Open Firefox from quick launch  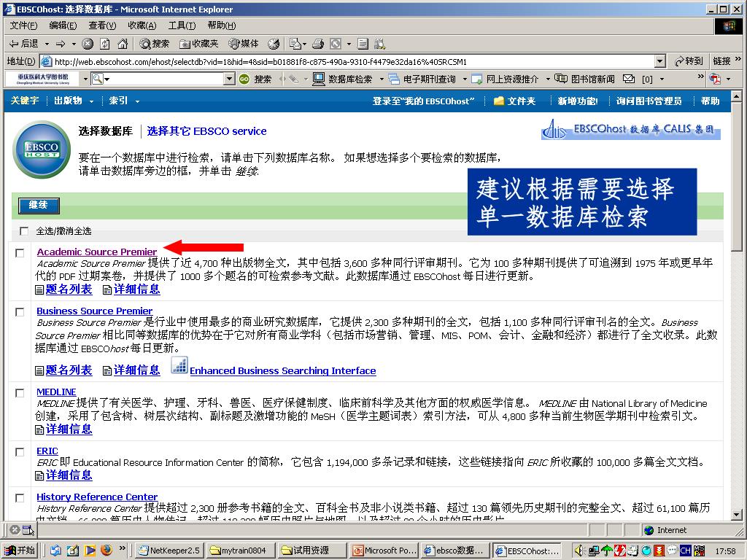107,550
